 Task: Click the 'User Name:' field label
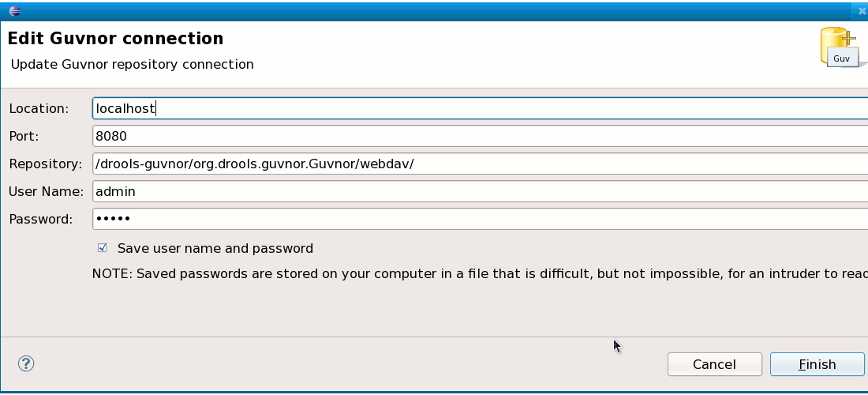(46, 192)
